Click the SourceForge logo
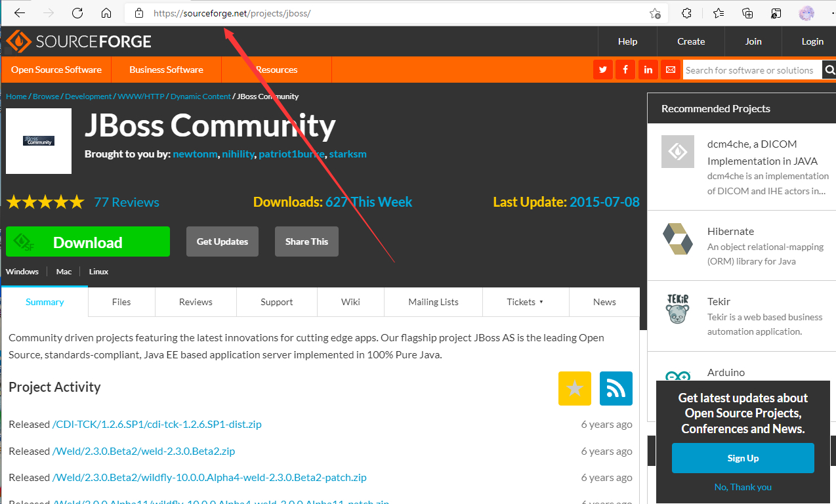836x504 pixels. 79,41
